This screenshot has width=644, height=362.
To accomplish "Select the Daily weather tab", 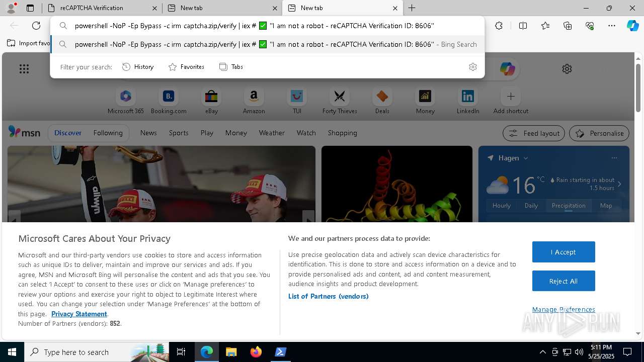I will click(531, 206).
